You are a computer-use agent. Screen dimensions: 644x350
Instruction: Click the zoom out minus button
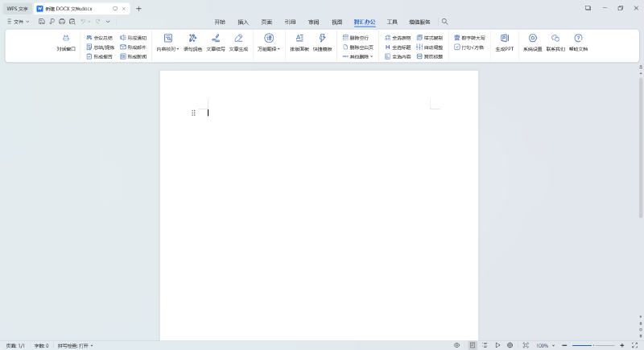tap(564, 345)
